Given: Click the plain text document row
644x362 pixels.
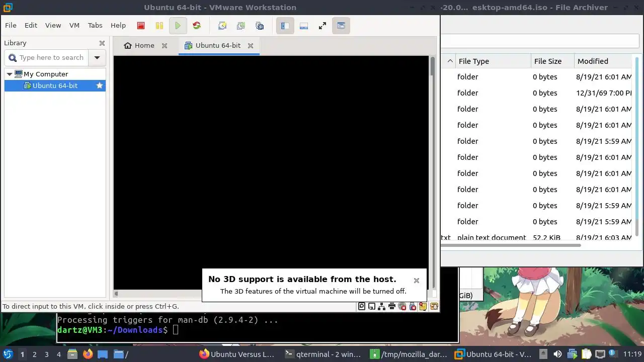Looking at the screenshot, I should tap(536, 237).
